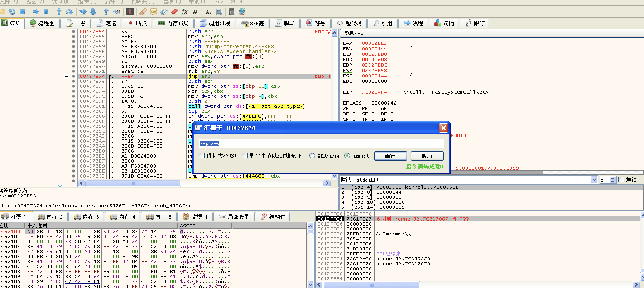This screenshot has height=288, width=644.
Task: Click the functions fx icon
Action: pos(185,12)
